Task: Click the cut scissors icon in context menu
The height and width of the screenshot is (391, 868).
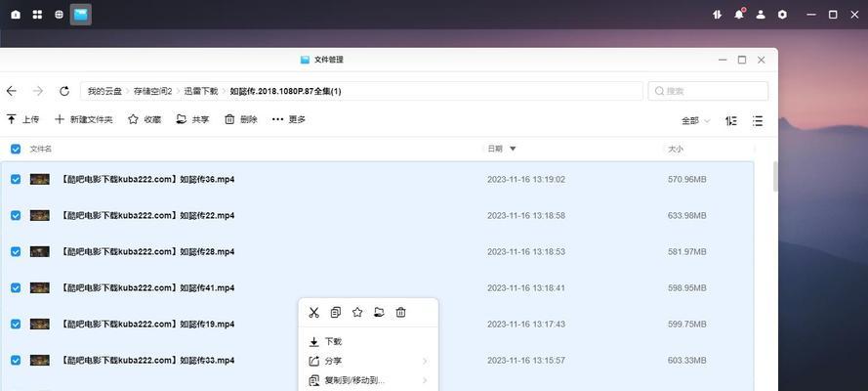Action: click(x=313, y=313)
